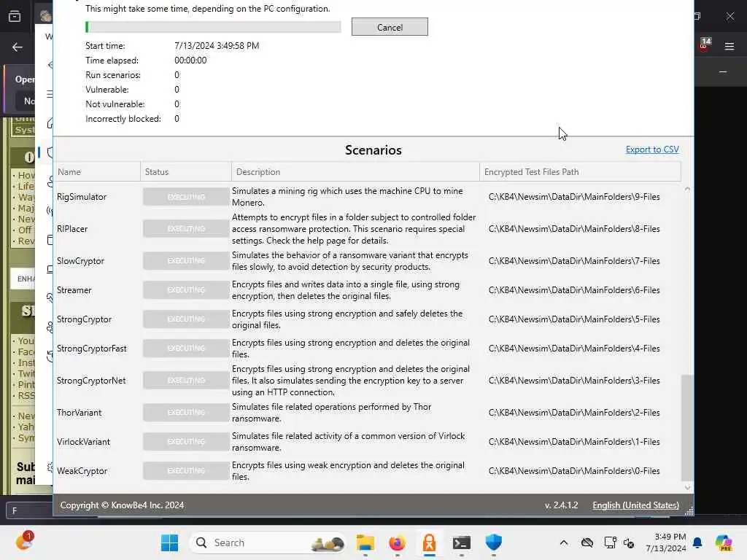Select the StrongCryptor scenario name
Viewport: 747px width, 560px height.
coord(84,319)
